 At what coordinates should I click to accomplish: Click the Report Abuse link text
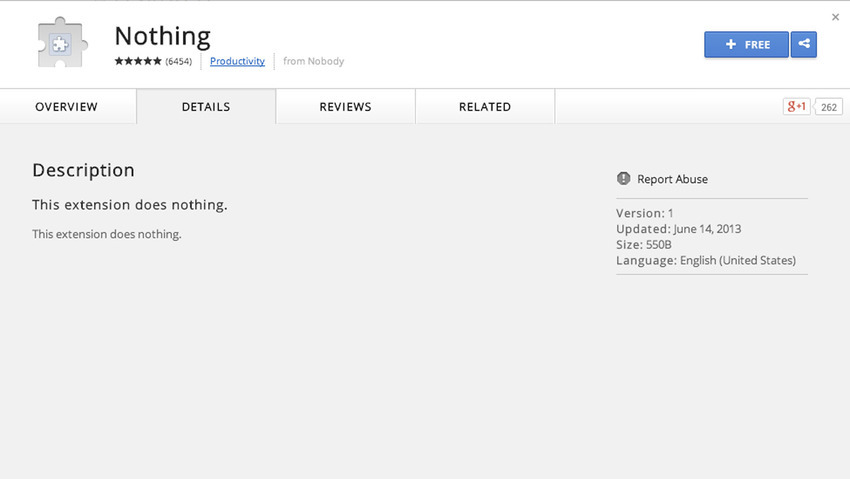(672, 179)
